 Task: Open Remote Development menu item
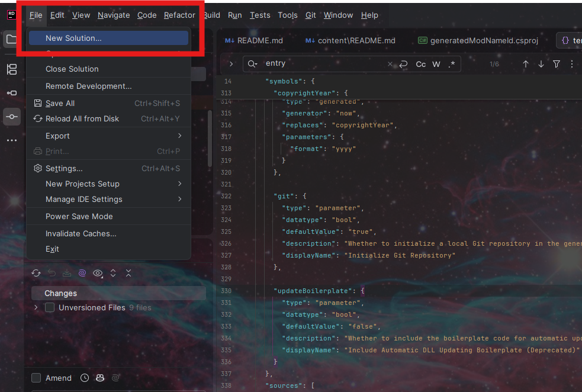[x=109, y=86]
